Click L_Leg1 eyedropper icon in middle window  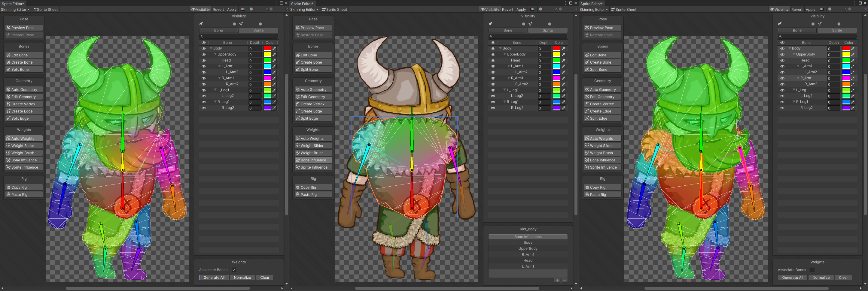tap(563, 90)
